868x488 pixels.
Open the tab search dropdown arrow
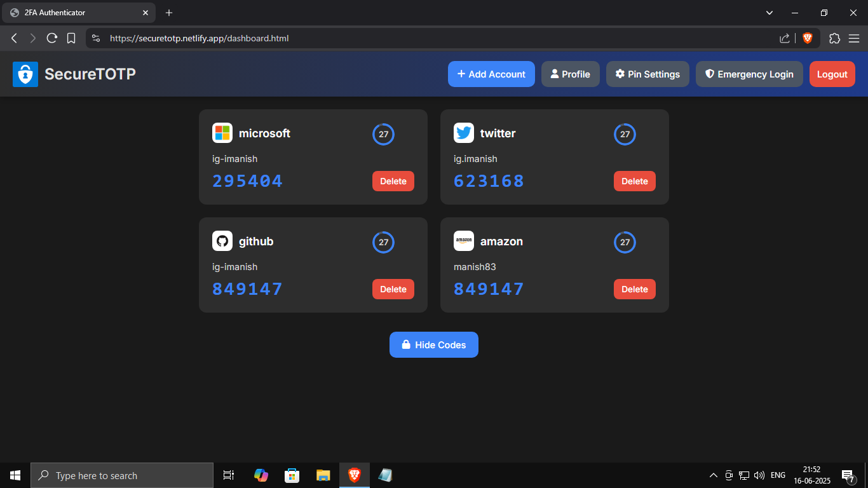coord(770,13)
